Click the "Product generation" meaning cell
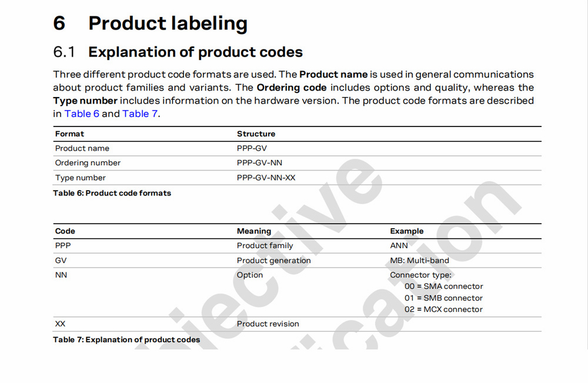Image resolution: width=588 pixels, height=383 pixels. point(273,261)
